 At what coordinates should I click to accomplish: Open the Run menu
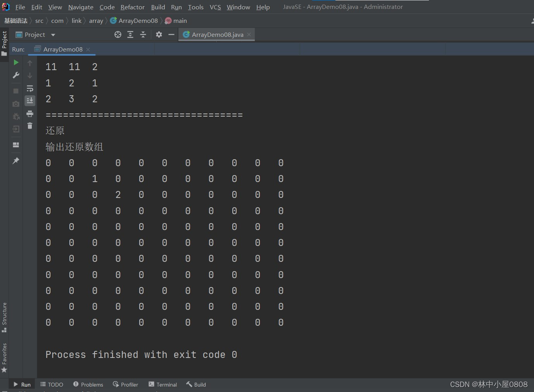click(176, 7)
